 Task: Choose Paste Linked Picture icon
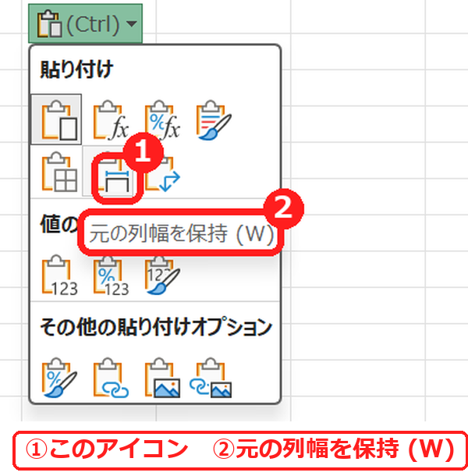pos(211,378)
